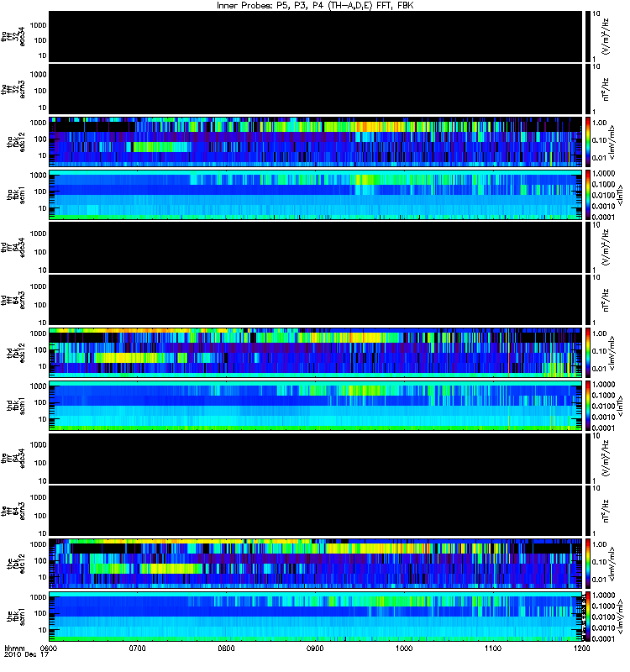Click the 'hhmm' axis unit label
Screen dimensions: 630x672
tap(14, 648)
